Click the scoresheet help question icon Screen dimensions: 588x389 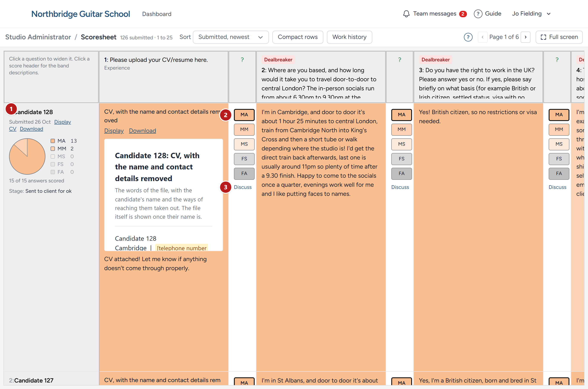pyautogui.click(x=468, y=37)
